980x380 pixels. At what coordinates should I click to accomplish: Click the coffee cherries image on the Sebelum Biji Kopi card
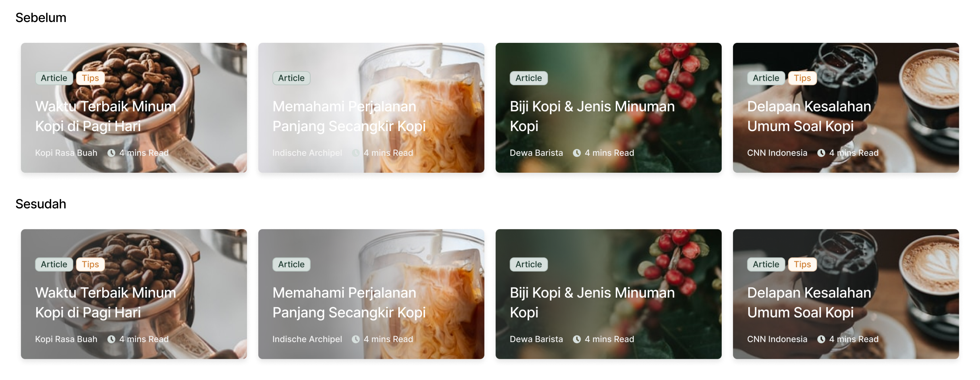tap(670, 84)
